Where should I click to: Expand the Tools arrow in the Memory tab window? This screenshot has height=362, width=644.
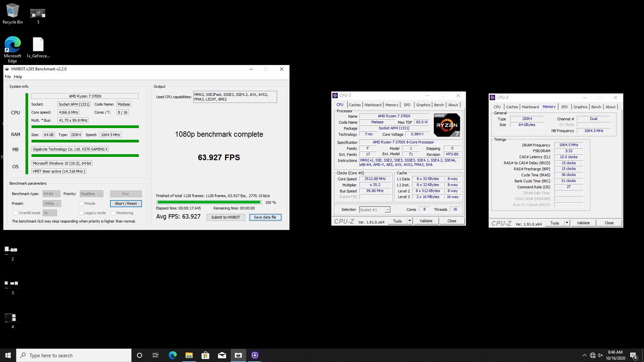pos(567,223)
